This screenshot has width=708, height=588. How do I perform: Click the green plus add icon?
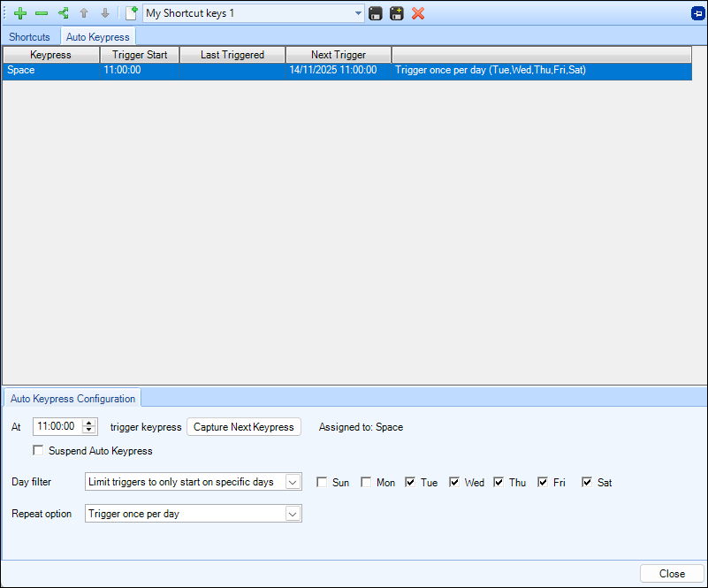20,13
